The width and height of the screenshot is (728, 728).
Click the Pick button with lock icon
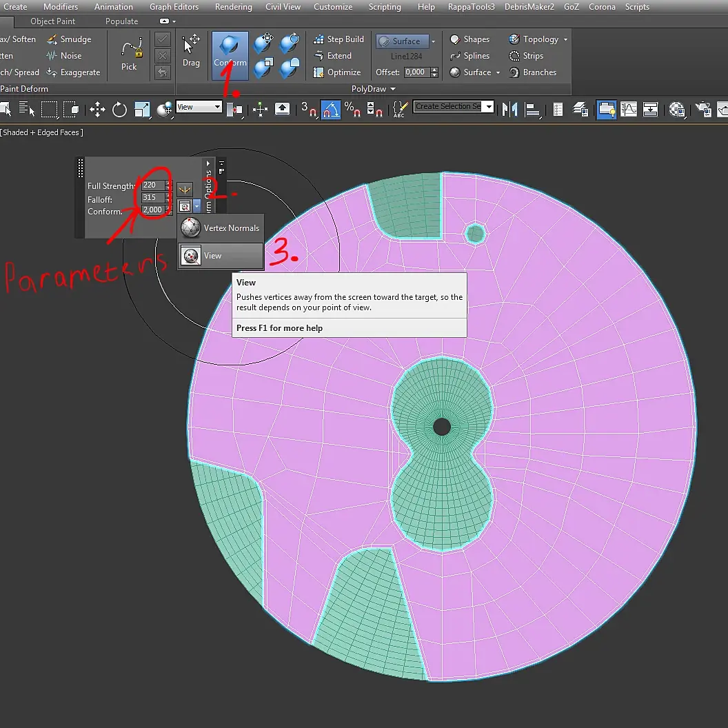tap(129, 54)
